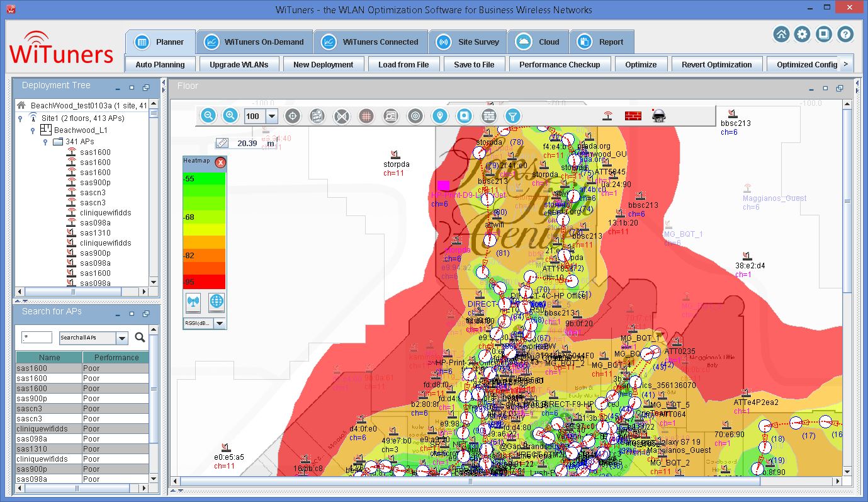Open the funnel filter tool
The image size is (868, 502).
click(x=513, y=116)
